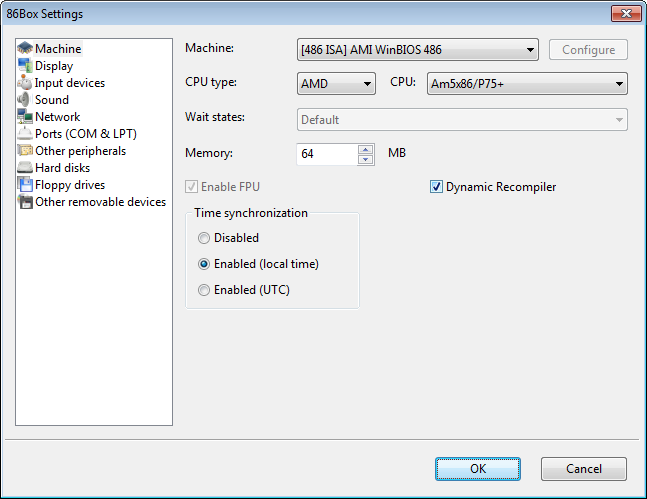The width and height of the screenshot is (647, 499).
Task: Confirm settings with OK
Action: 478,469
